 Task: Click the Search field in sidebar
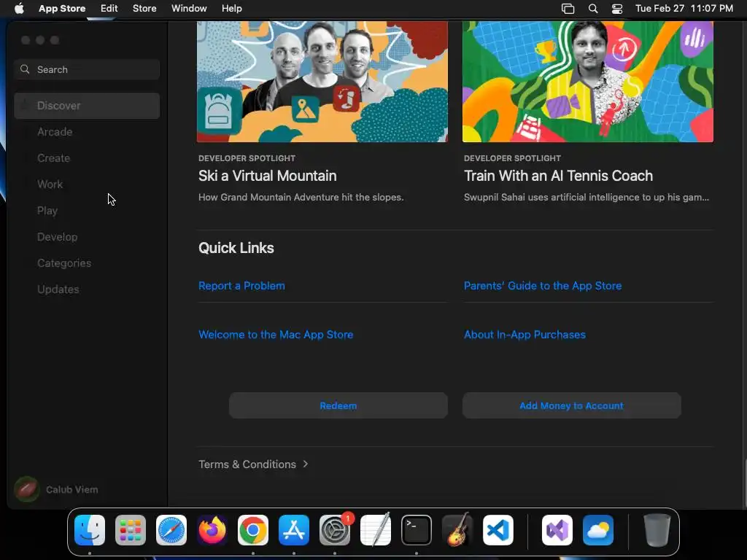tap(87, 69)
